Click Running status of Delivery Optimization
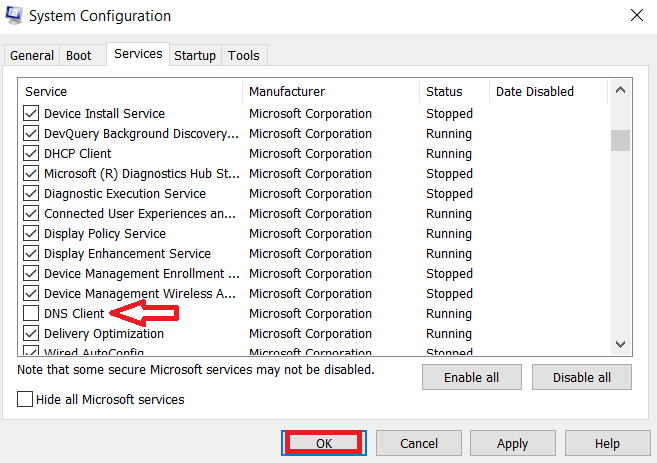 [449, 334]
